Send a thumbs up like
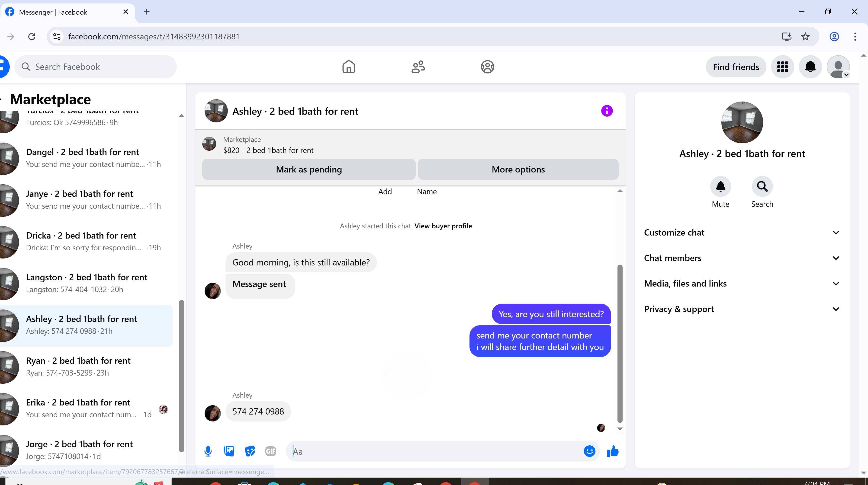Image resolution: width=868 pixels, height=485 pixels. click(613, 451)
